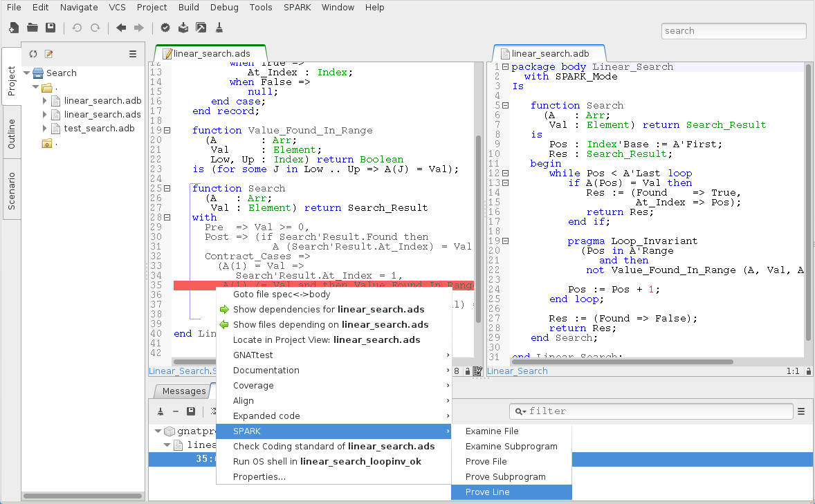Open the File menu
This screenshot has height=504, width=815.
14,8
